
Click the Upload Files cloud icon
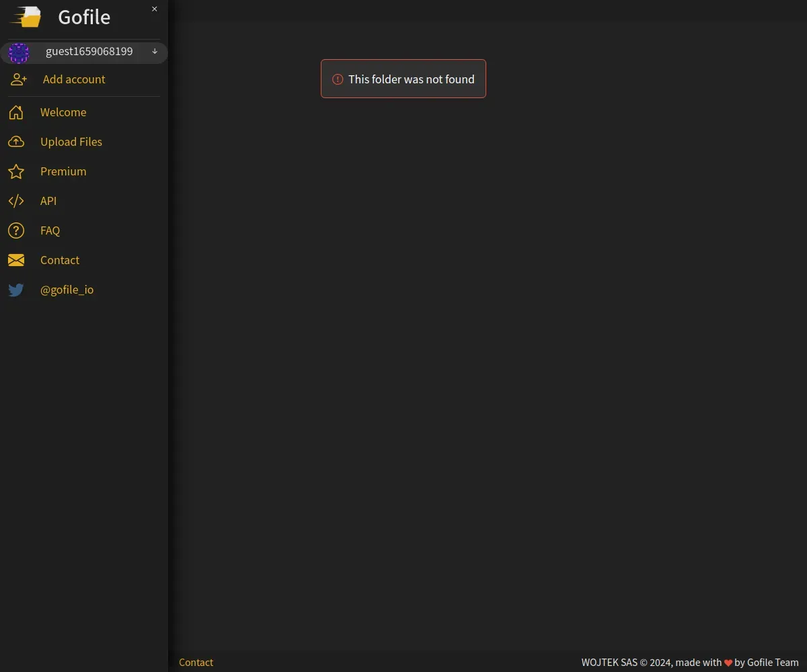[x=16, y=142]
